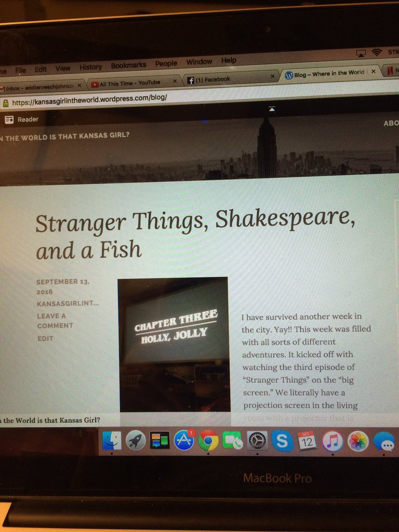Open System Preferences from the dock
The height and width of the screenshot is (532, 399).
coord(258,441)
